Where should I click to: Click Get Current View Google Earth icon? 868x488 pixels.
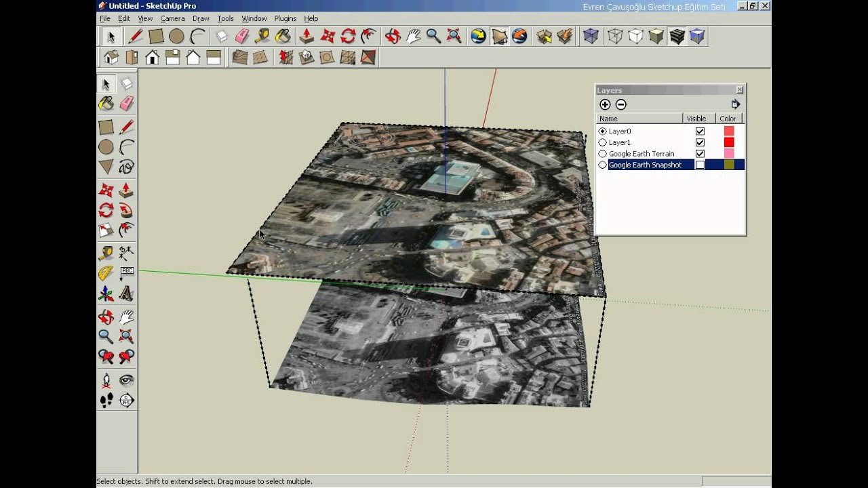(x=479, y=36)
